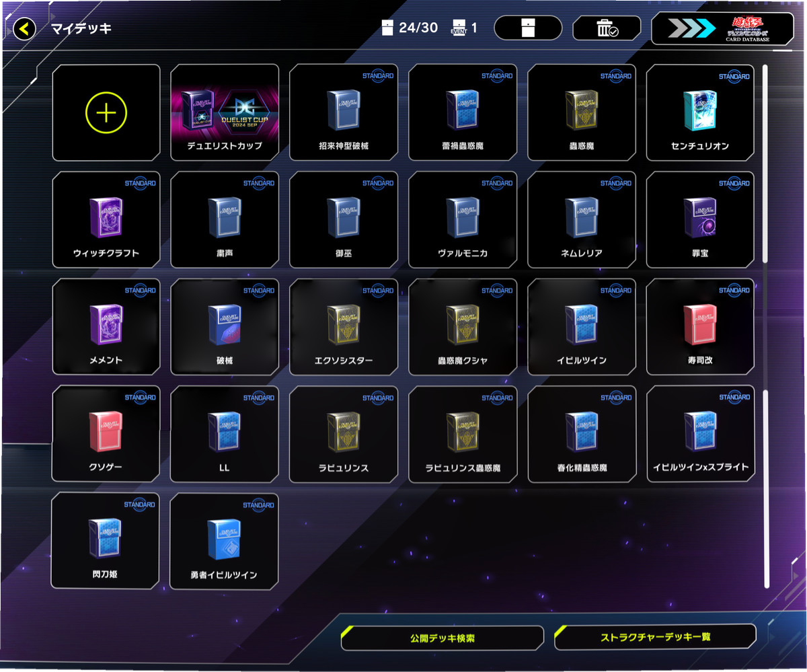Open the 閃刀姫 deck
Image resolution: width=807 pixels, height=672 pixels.
pyautogui.click(x=106, y=541)
